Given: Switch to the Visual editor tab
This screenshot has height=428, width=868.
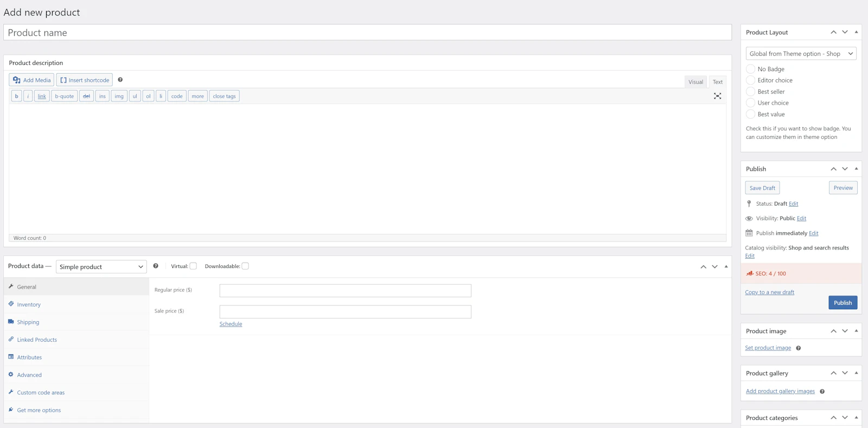Looking at the screenshot, I should pos(695,82).
